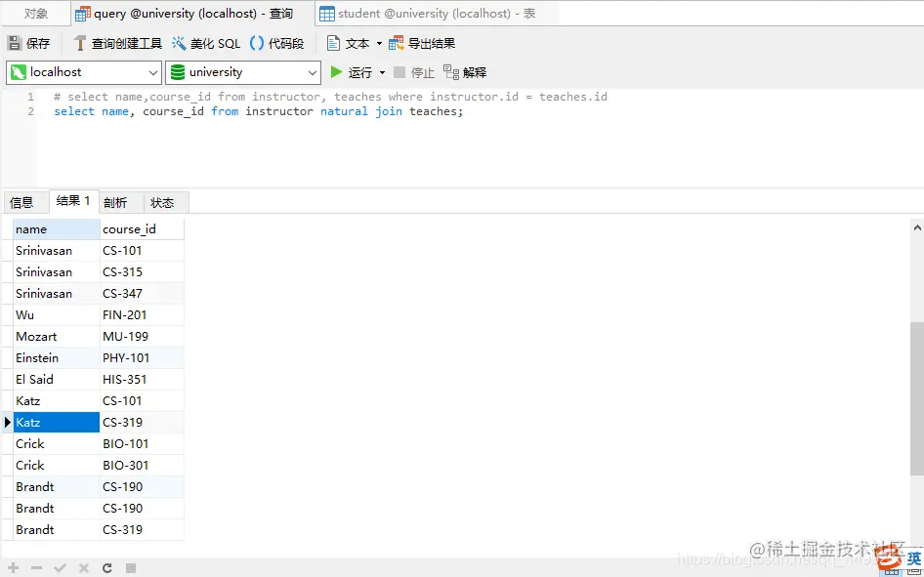Select the Einstein name cell
The height and width of the screenshot is (577, 924).
point(57,358)
